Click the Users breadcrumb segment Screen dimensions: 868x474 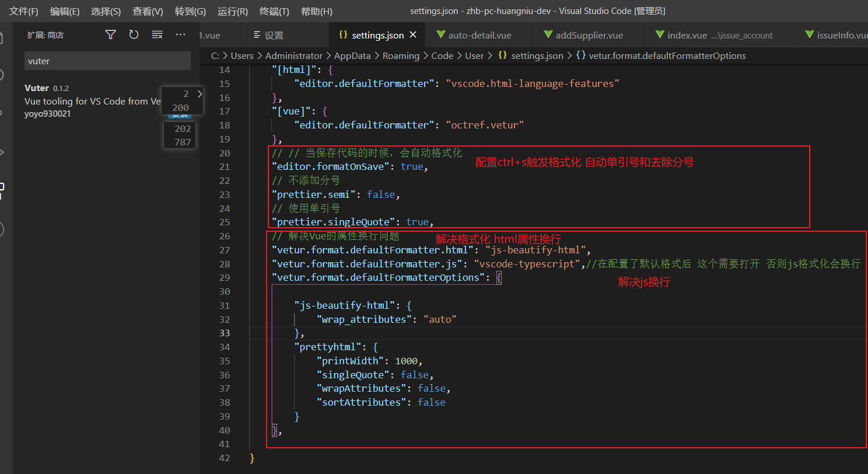click(242, 55)
